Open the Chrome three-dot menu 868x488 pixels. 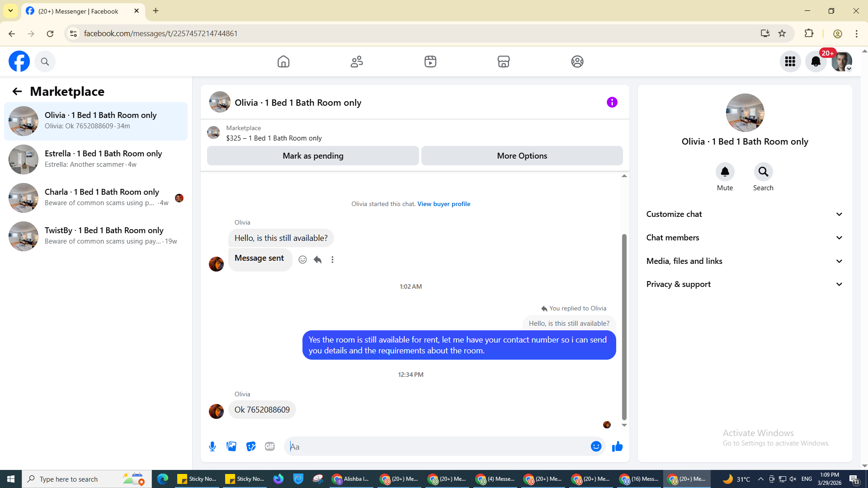click(x=857, y=33)
